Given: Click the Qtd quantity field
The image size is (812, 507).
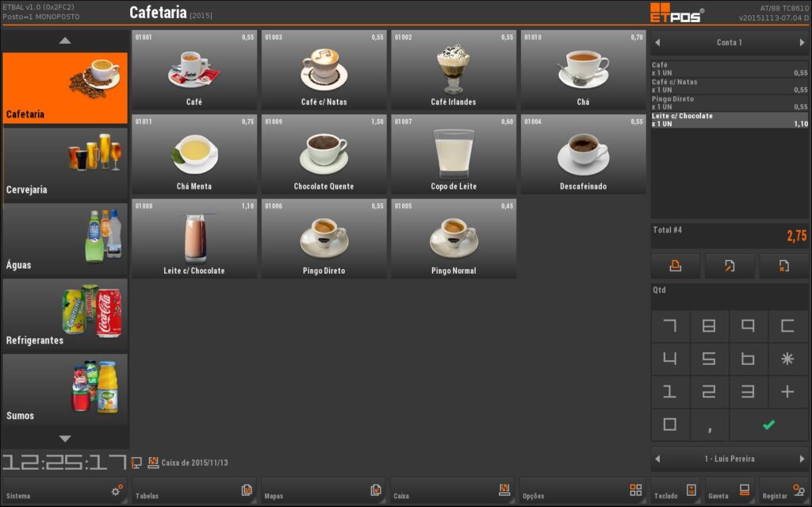Looking at the screenshot, I should click(729, 295).
